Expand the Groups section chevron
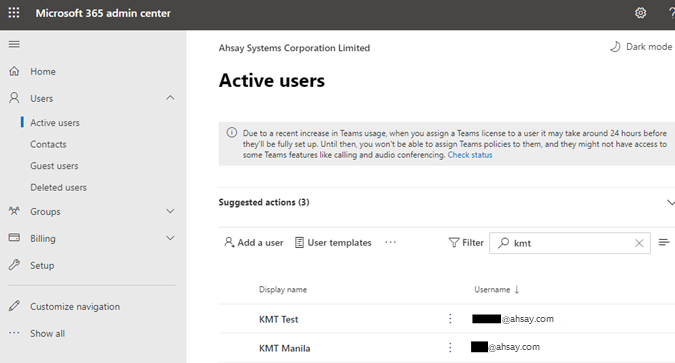 170,211
